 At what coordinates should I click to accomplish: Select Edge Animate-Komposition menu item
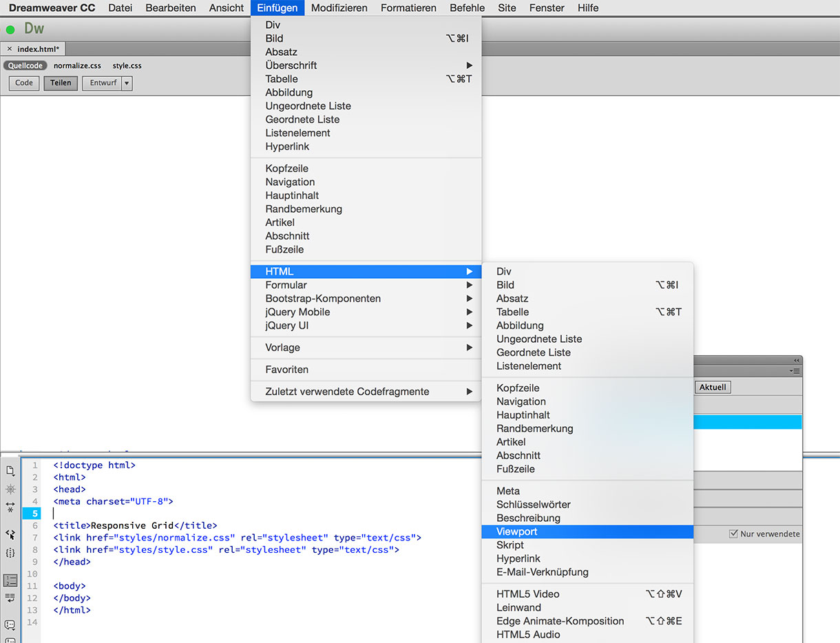coord(587,621)
